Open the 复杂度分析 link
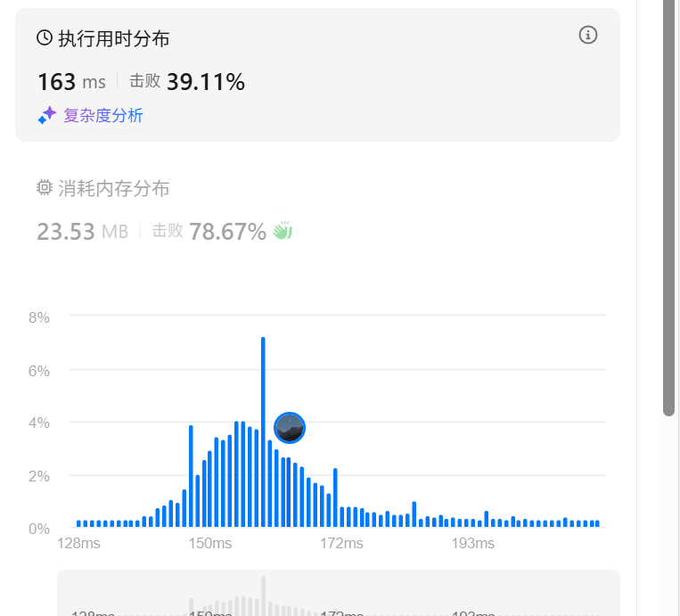This screenshot has height=616, width=680. 103,115
